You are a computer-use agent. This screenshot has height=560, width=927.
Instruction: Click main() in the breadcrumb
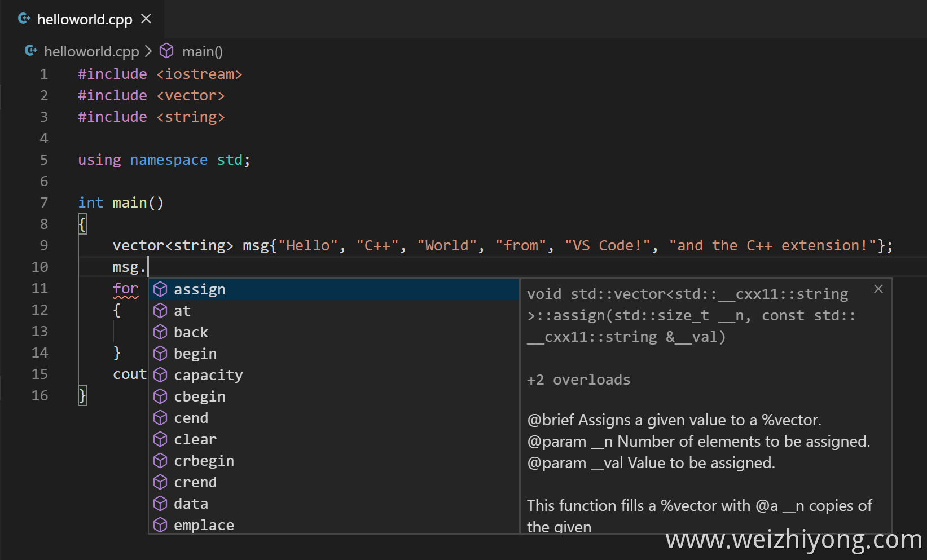tap(203, 51)
